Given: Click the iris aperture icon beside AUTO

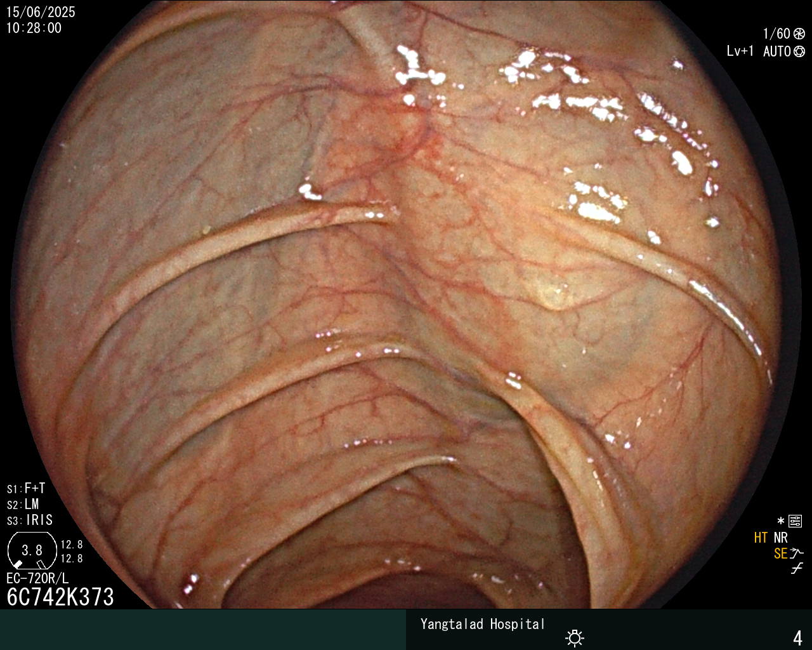Looking at the screenshot, I should point(799,51).
